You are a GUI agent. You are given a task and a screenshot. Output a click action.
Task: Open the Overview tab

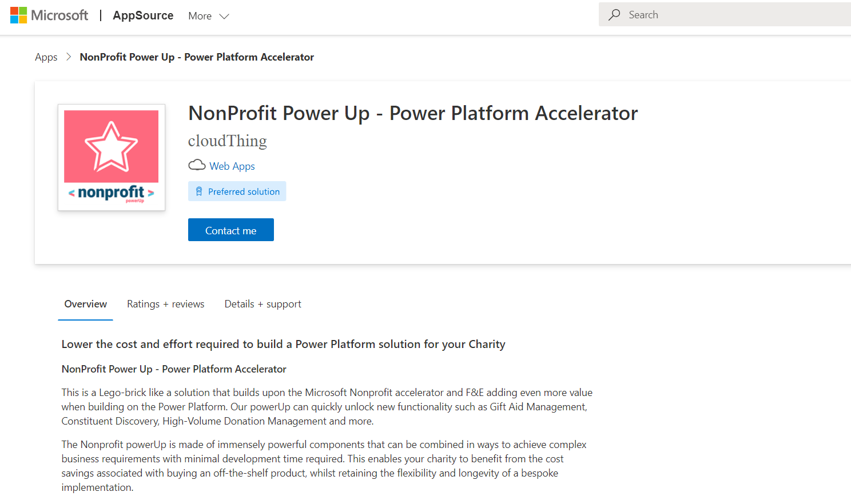(86, 304)
